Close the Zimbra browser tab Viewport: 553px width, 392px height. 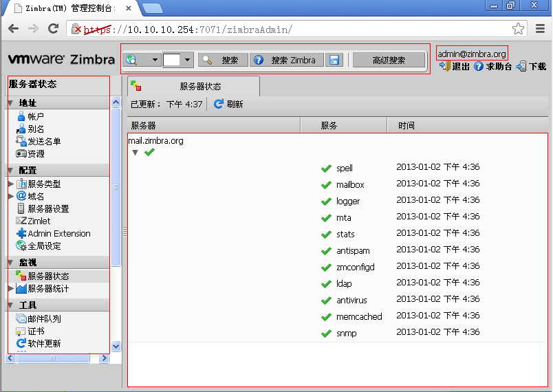point(129,8)
